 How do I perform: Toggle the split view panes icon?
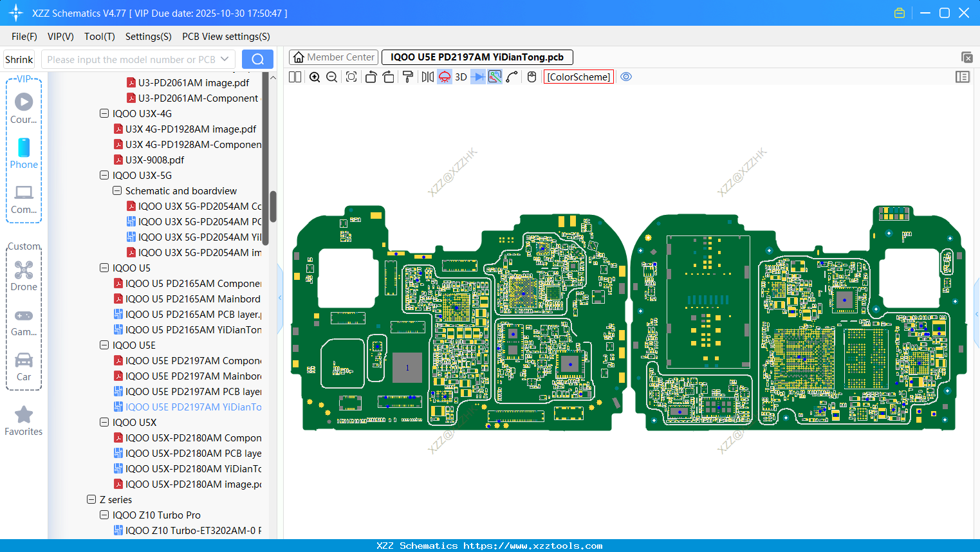[295, 77]
